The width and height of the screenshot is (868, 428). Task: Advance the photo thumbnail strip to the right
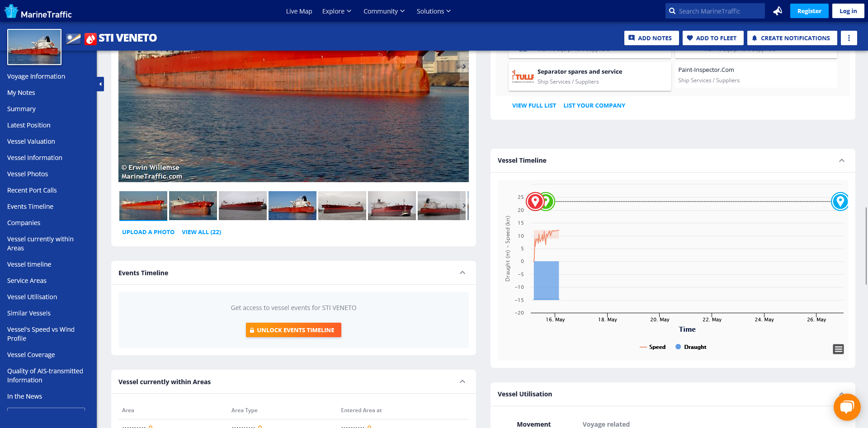pyautogui.click(x=464, y=206)
